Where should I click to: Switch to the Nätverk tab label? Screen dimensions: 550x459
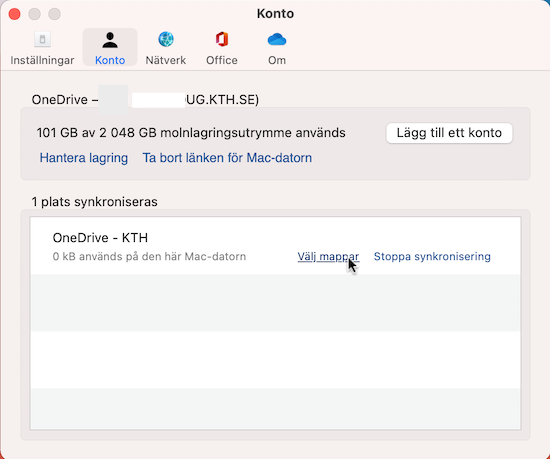pyautogui.click(x=166, y=60)
